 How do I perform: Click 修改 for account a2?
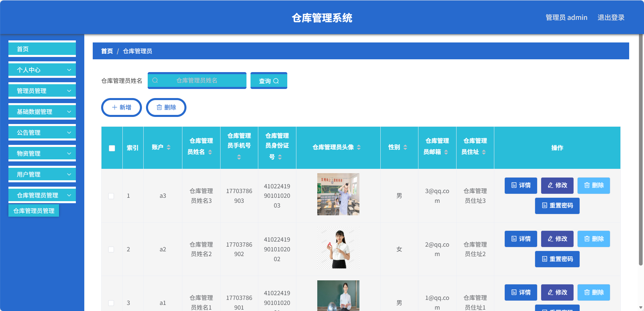coord(557,239)
